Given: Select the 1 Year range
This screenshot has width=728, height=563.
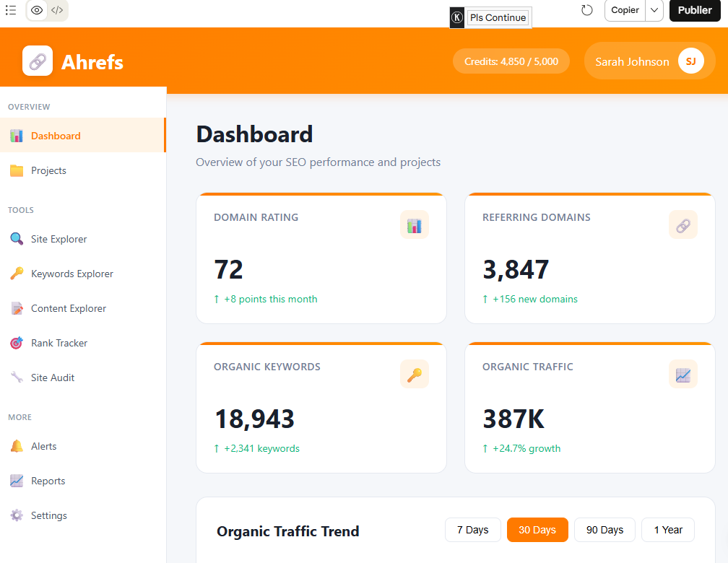Looking at the screenshot, I should point(667,530).
